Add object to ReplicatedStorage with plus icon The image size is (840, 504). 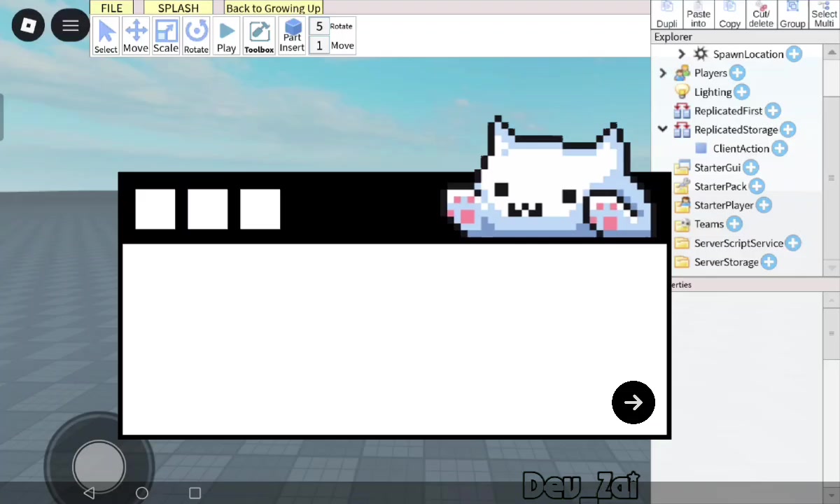click(787, 129)
